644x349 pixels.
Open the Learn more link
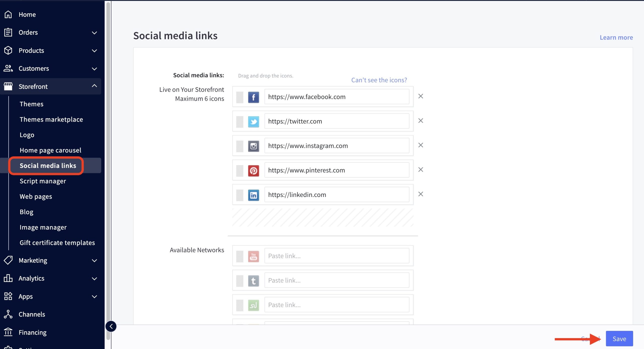[x=616, y=38]
